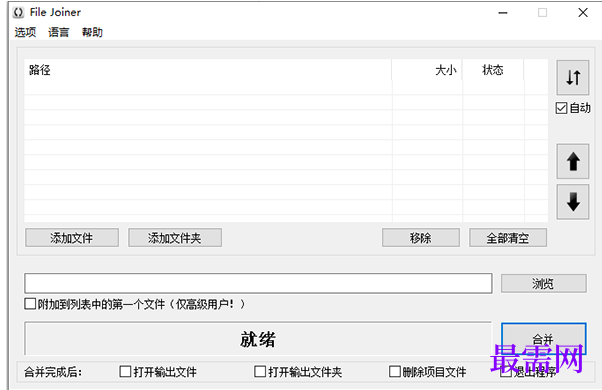Open the 选项 menu

click(25, 32)
